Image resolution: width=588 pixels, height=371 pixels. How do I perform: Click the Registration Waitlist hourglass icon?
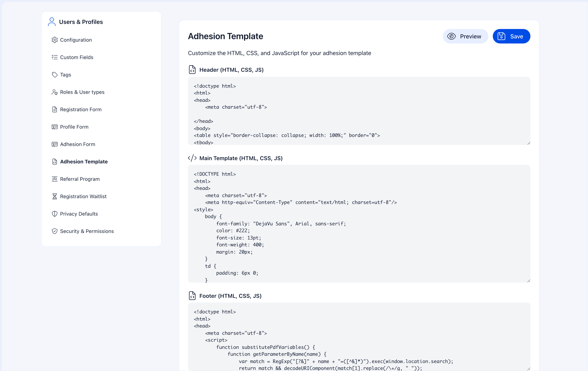(54, 196)
